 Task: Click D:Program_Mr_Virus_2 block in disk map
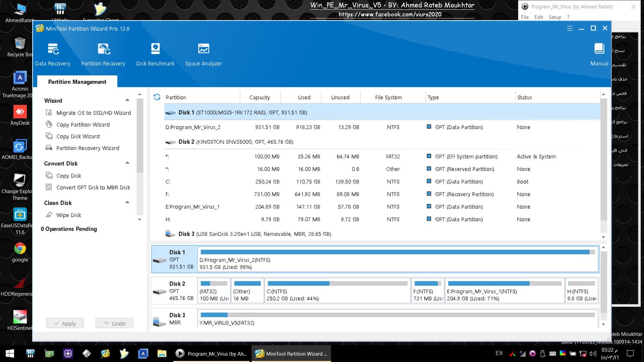point(398,259)
